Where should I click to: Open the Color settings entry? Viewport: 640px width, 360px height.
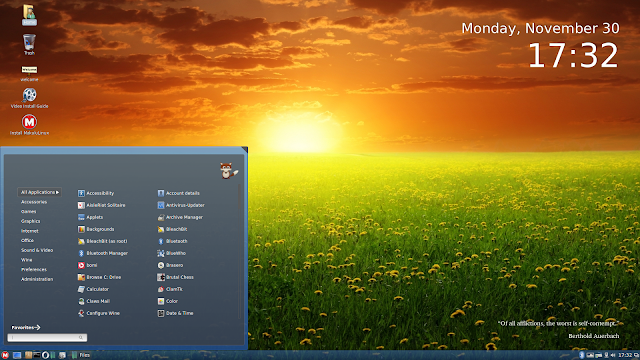(x=168, y=301)
